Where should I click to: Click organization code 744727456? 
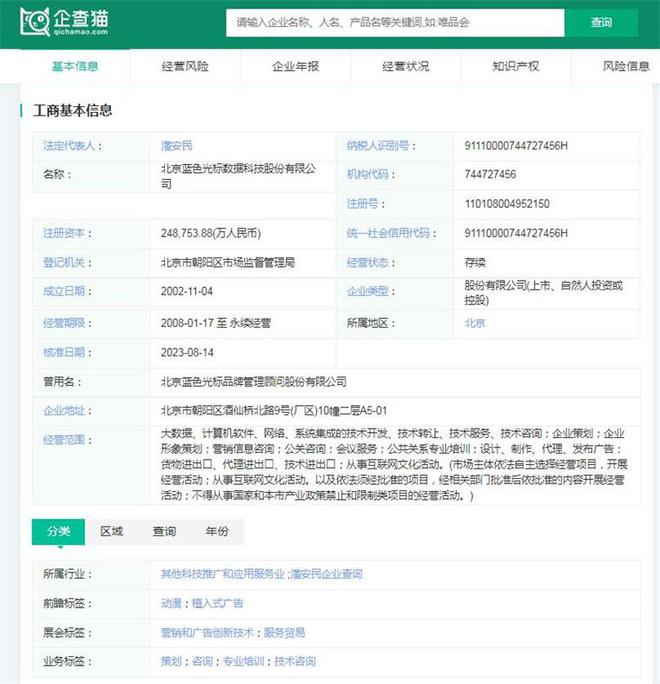tap(490, 174)
